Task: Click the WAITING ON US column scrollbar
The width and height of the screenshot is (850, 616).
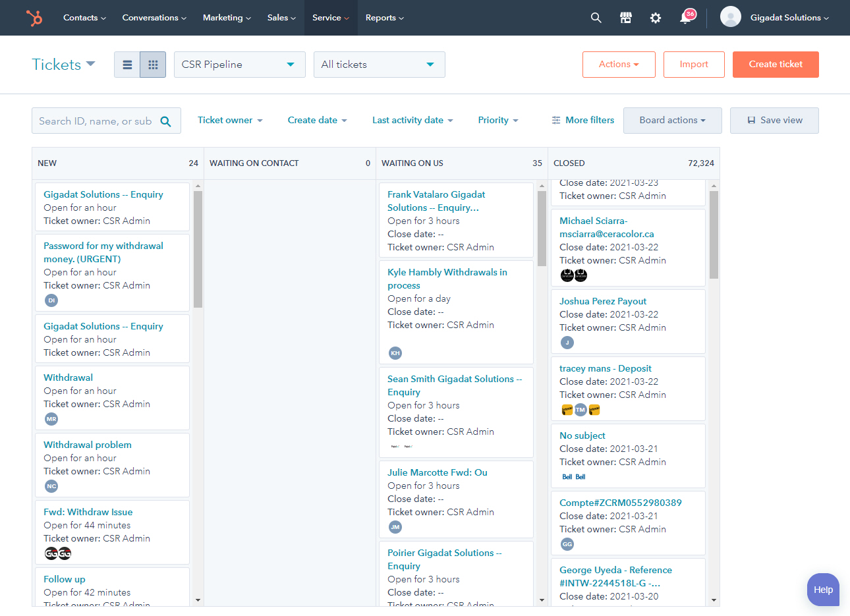Action: pyautogui.click(x=542, y=229)
